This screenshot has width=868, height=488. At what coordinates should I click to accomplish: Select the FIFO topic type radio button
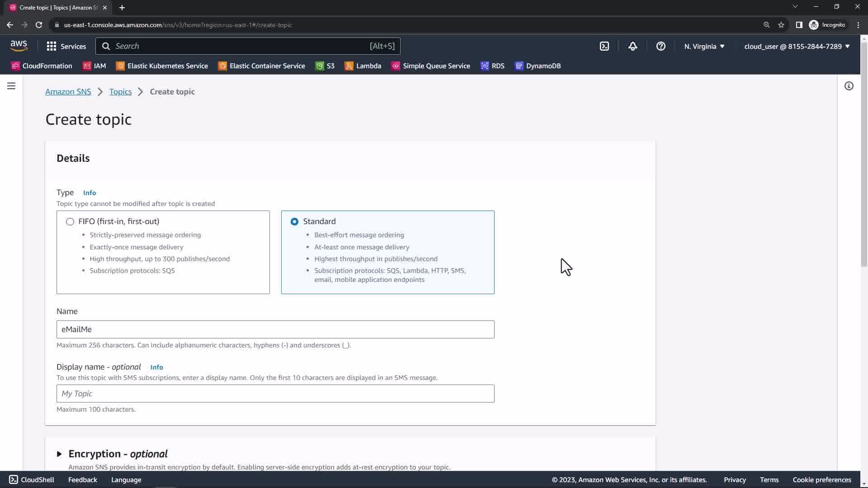click(70, 221)
